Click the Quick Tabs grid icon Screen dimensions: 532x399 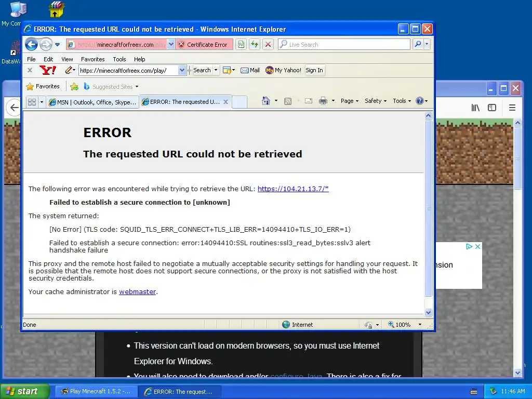(32, 102)
